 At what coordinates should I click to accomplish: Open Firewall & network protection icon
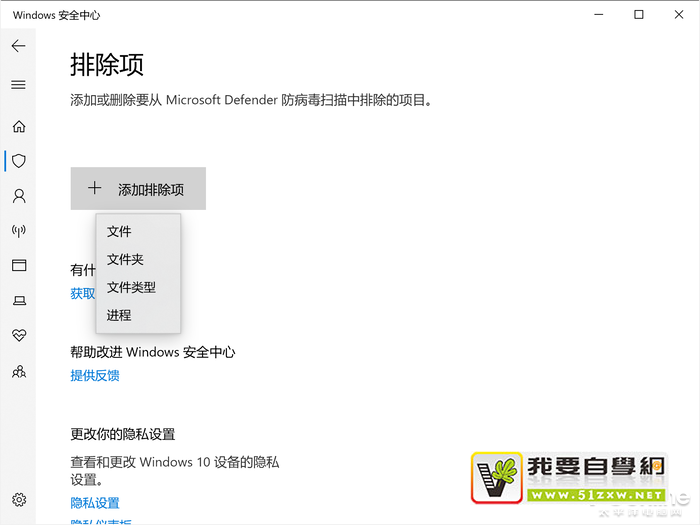tap(18, 231)
